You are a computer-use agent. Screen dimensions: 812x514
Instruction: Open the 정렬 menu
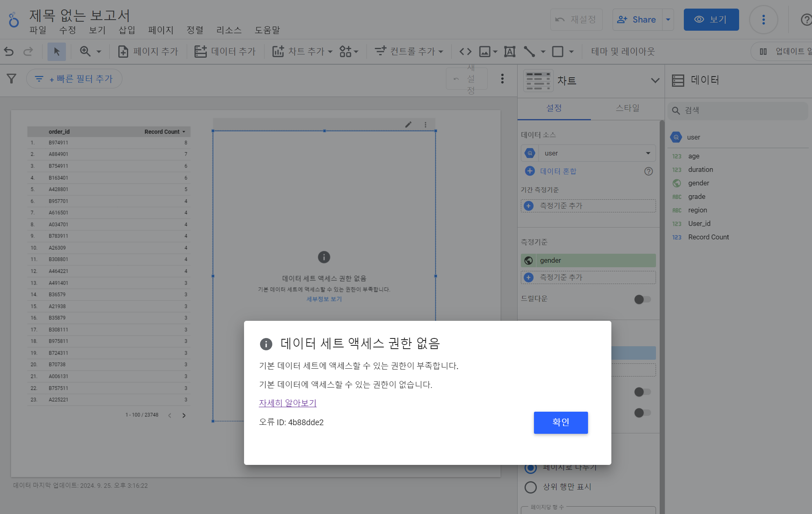point(195,30)
